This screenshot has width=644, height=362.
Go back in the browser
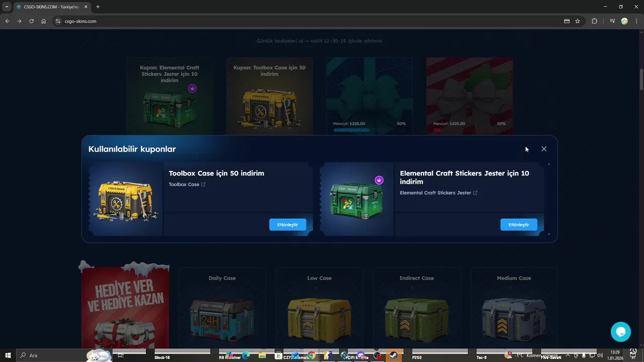click(x=7, y=21)
